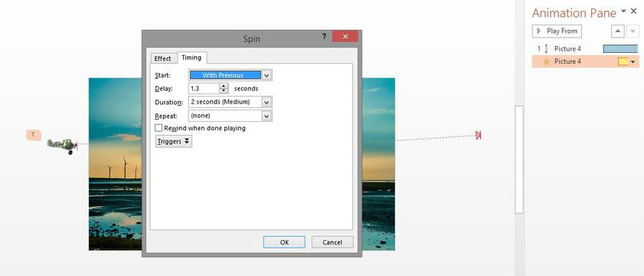Click the spin star icon beside Picture 4
Screen dimensions: 644x276
click(546, 61)
